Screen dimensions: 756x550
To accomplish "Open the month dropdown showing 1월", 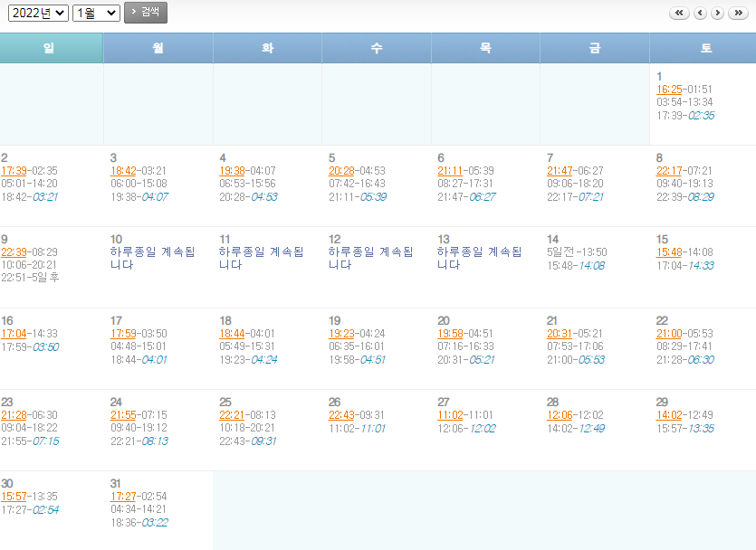I will (x=96, y=13).
